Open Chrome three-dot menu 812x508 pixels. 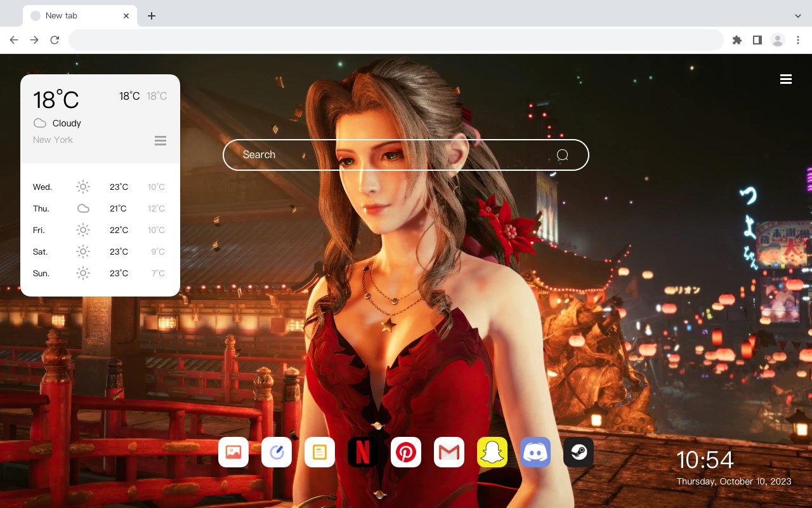click(798, 40)
